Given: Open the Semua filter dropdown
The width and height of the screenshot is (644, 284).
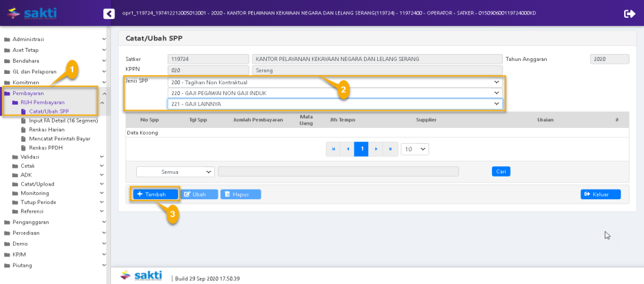Looking at the screenshot, I should pyautogui.click(x=175, y=172).
